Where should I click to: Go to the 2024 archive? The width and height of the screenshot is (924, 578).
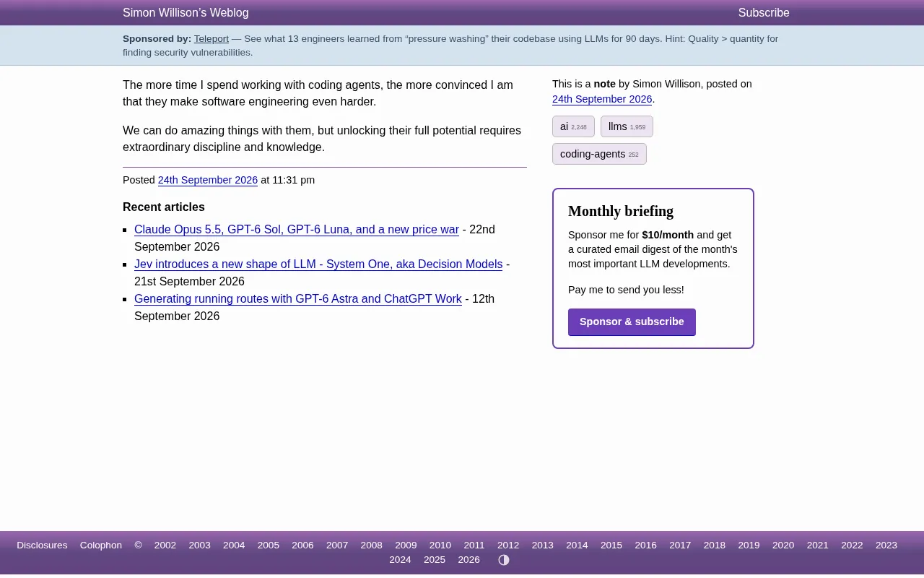point(400,560)
